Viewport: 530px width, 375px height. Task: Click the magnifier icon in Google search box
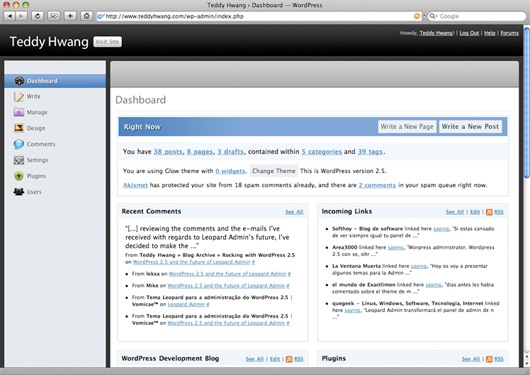pyautogui.click(x=433, y=16)
